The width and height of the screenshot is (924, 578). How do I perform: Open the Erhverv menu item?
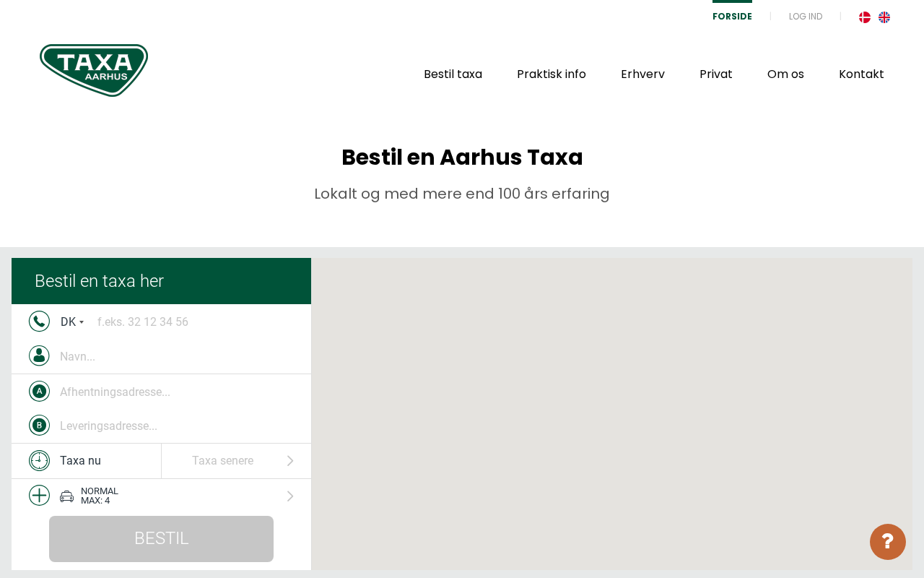(x=642, y=74)
